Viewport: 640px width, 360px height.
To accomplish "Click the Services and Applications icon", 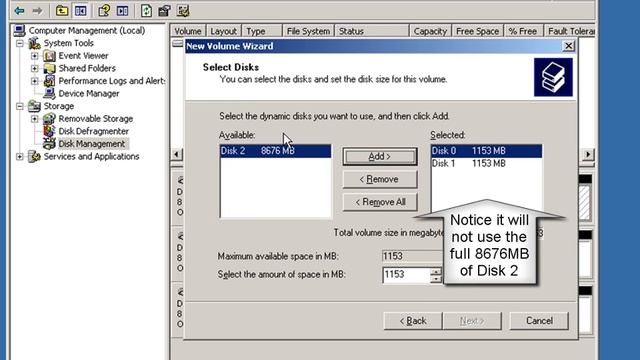I will 34,156.
